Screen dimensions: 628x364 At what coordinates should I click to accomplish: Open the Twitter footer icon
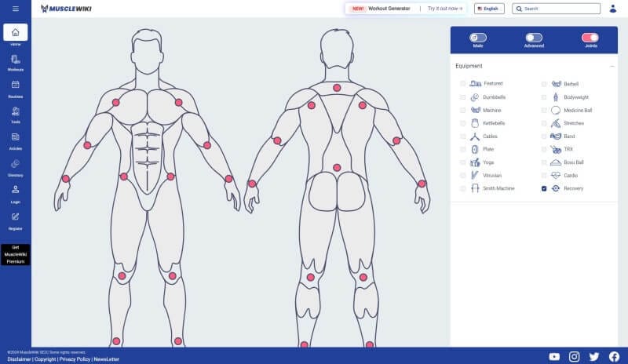click(x=594, y=356)
